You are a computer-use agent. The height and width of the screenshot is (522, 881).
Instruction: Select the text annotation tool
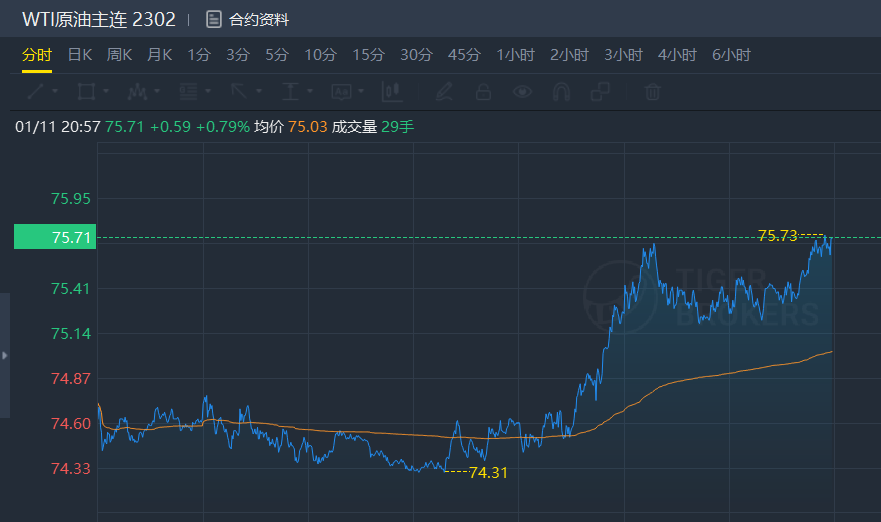point(341,91)
